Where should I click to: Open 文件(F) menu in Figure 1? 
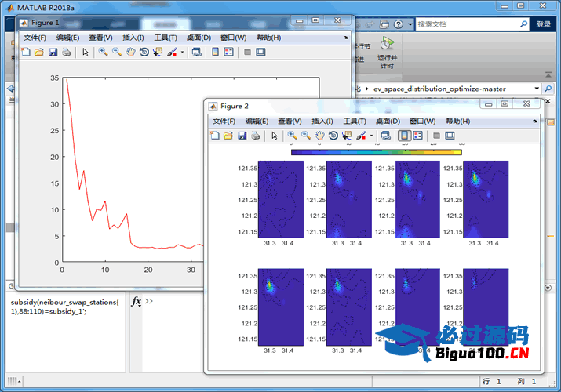pos(35,38)
